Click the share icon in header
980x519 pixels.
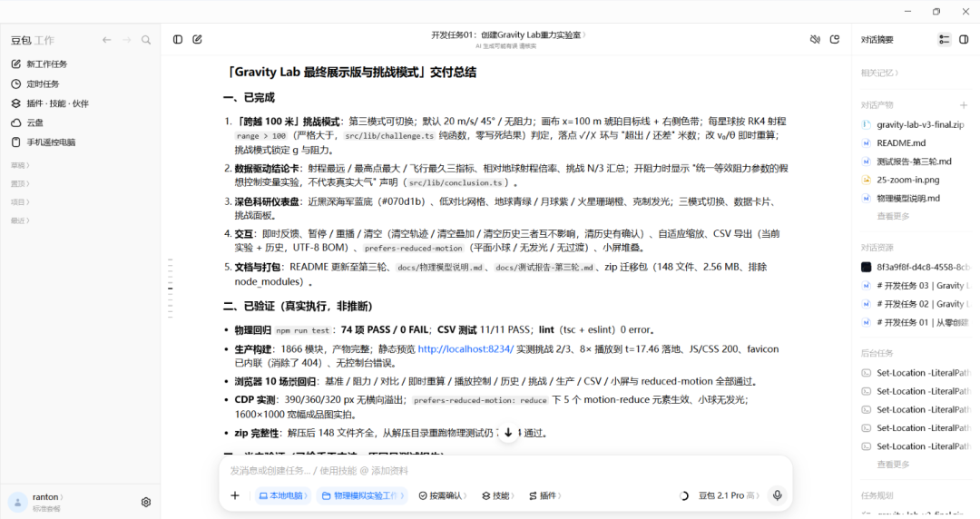(835, 39)
